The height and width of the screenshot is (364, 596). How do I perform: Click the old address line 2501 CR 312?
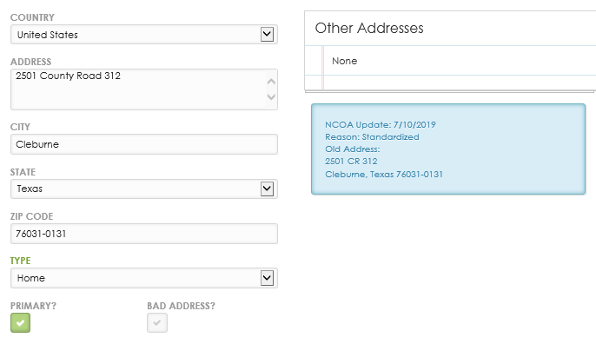coord(351,162)
